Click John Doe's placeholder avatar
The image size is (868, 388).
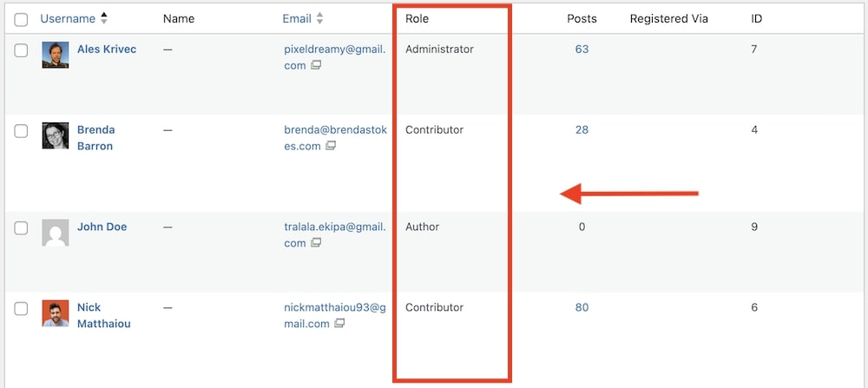point(56,233)
